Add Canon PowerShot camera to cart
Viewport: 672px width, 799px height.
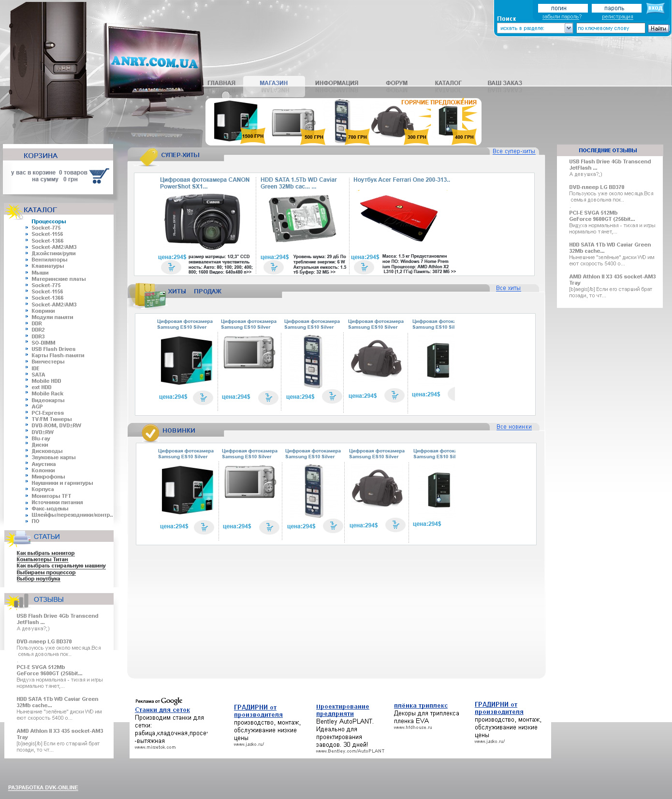(171, 267)
